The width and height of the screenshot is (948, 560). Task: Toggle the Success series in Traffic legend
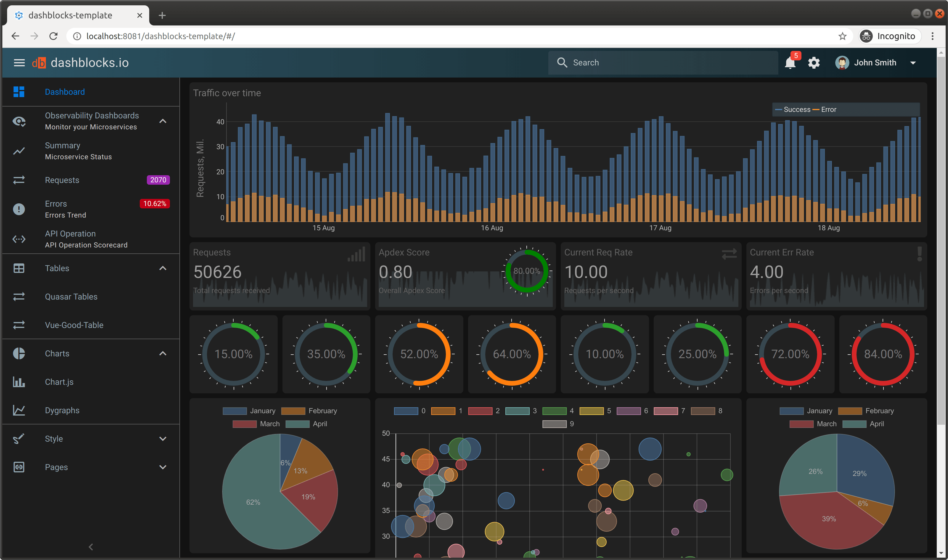[794, 110]
